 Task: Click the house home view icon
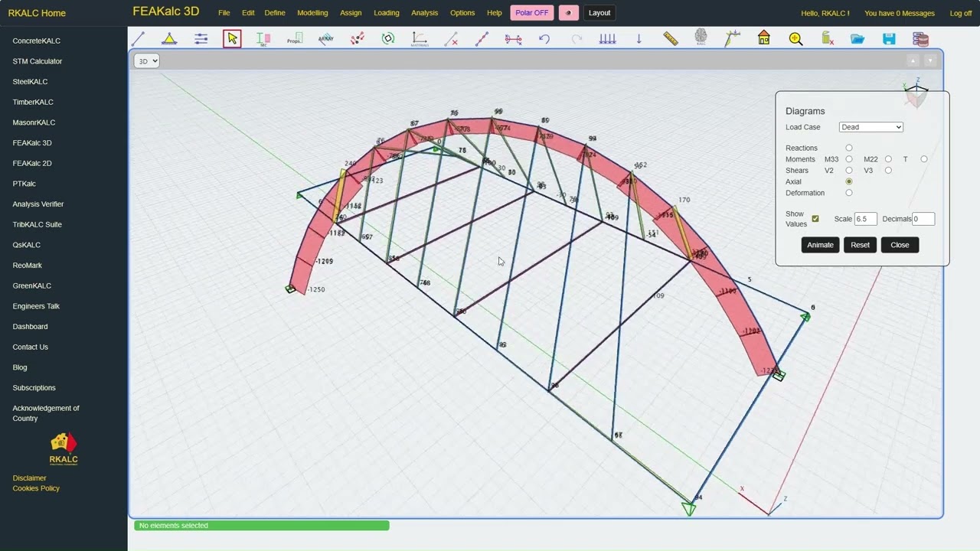coord(764,38)
